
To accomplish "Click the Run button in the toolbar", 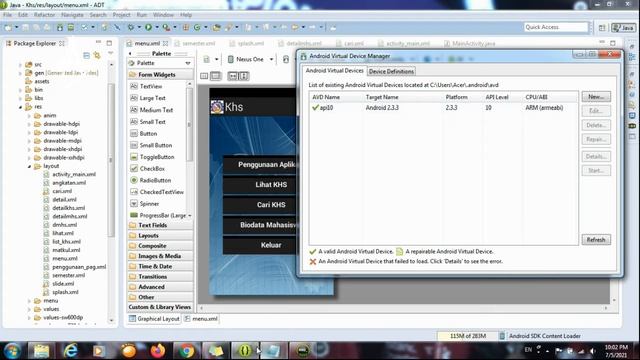I will tap(148, 27).
